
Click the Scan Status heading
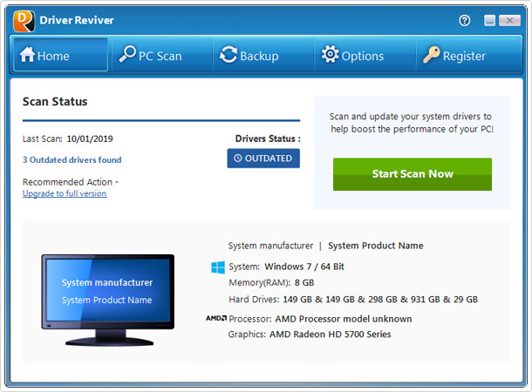click(x=55, y=102)
